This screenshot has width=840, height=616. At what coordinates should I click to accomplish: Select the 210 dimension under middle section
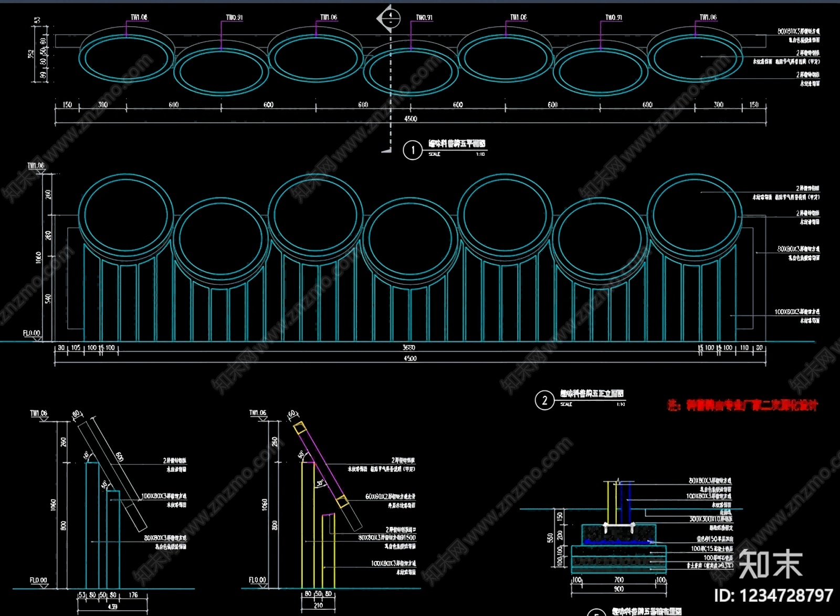318,605
